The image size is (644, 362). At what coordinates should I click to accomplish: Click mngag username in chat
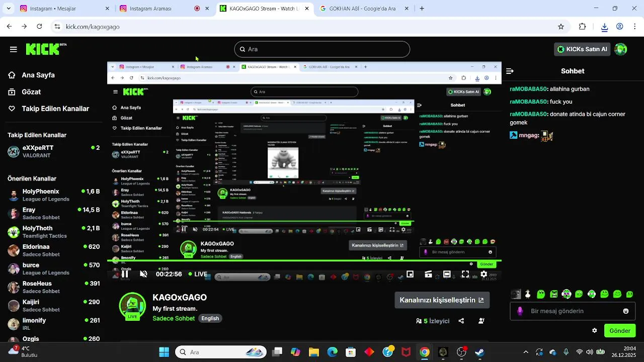529,135
